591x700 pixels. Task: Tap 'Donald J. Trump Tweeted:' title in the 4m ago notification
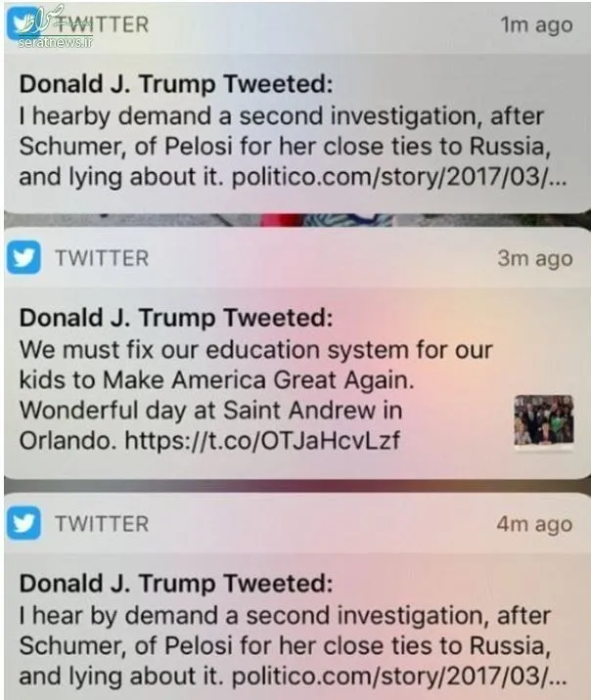[176, 584]
